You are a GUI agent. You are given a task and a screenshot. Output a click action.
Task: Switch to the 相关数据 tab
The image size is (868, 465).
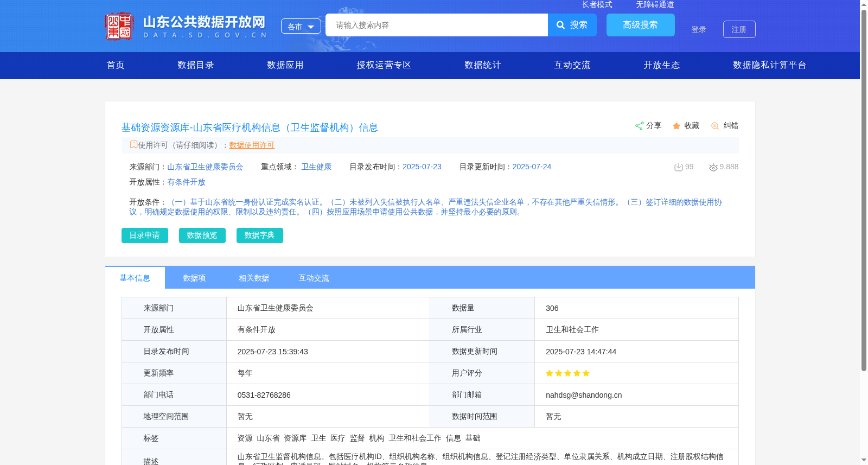[x=254, y=278]
